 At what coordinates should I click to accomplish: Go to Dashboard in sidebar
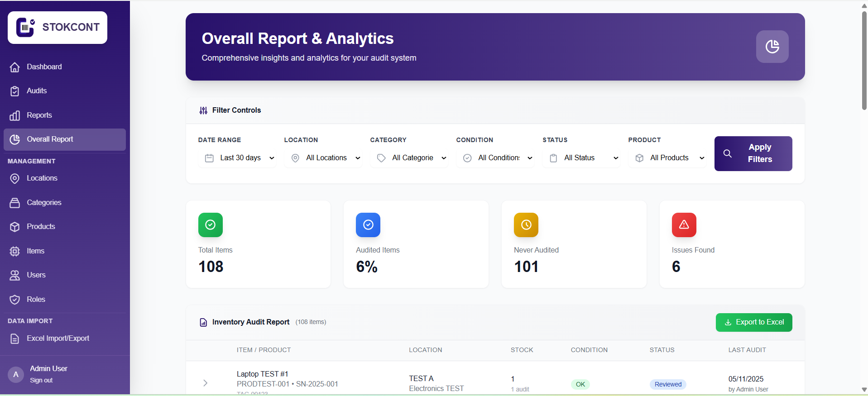click(44, 67)
